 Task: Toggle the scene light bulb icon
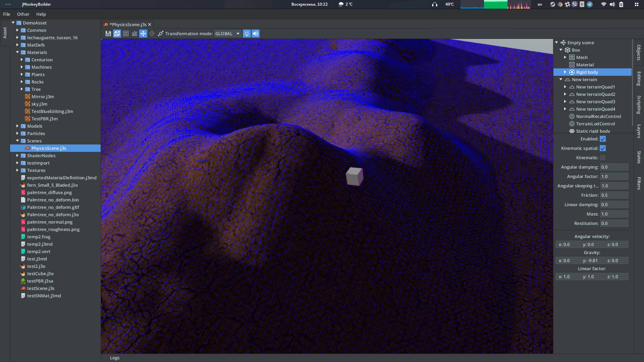247,34
